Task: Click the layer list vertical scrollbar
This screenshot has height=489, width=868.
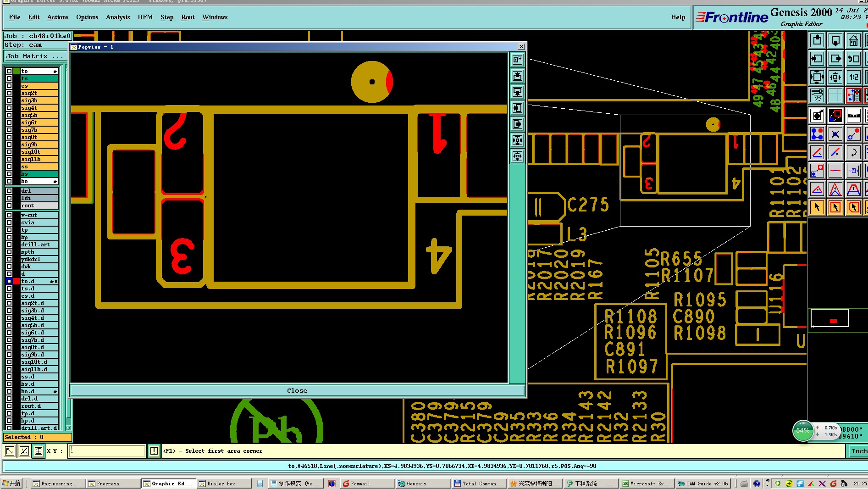Action: (x=68, y=248)
